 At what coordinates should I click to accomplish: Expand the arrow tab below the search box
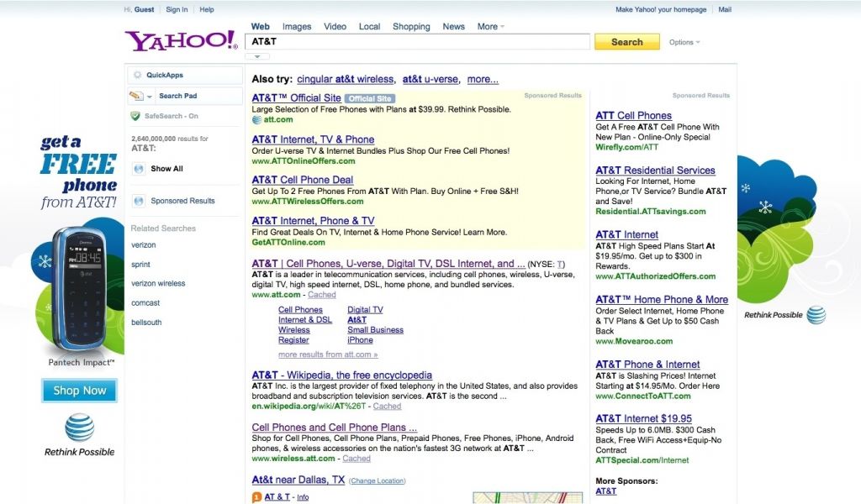[x=256, y=57]
